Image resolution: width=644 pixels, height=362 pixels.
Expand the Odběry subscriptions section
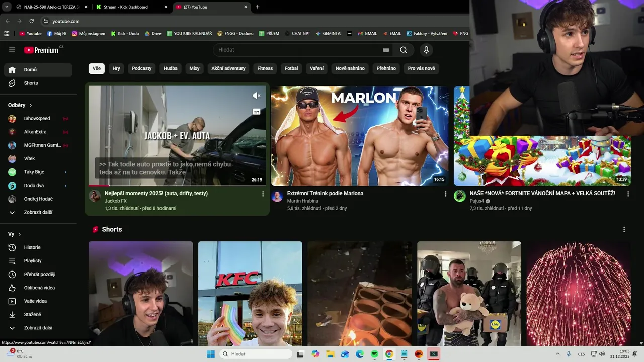(x=20, y=105)
